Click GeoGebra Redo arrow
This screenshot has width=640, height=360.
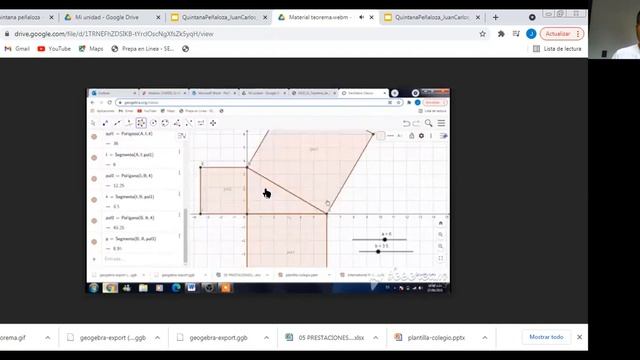(416, 123)
